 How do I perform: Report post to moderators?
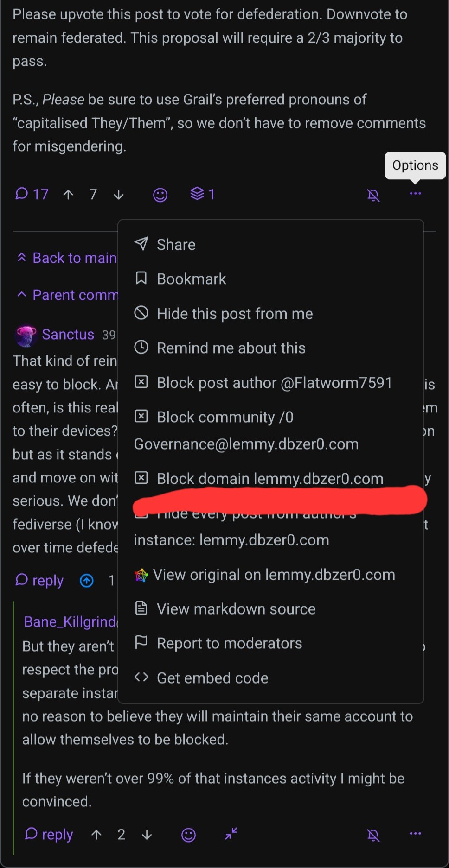pos(229,643)
